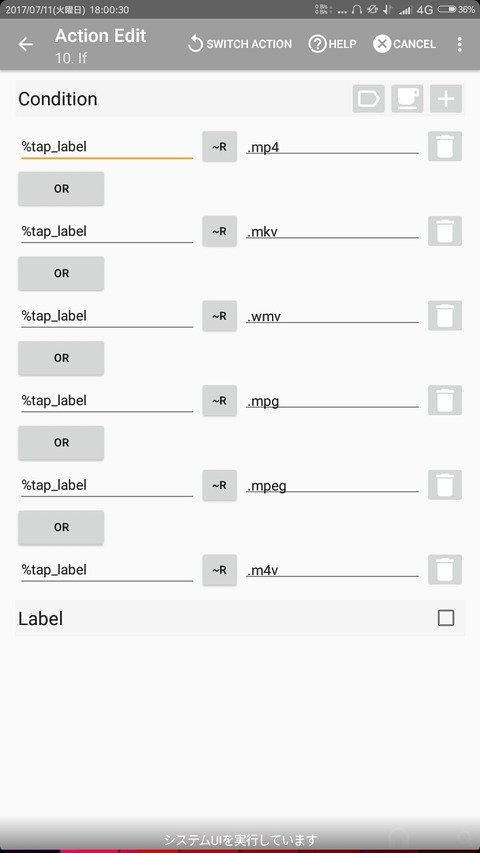Click the tag variable-select icon
480x853 pixels.
368,98
